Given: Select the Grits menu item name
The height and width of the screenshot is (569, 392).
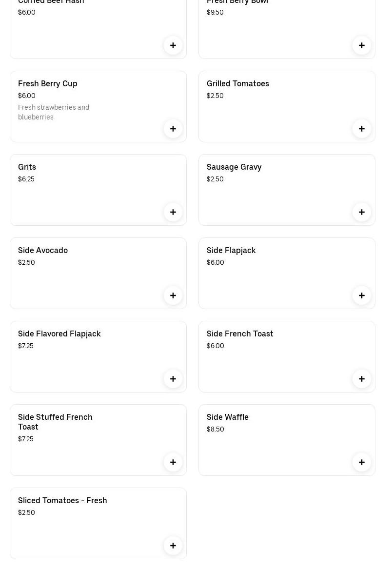Looking at the screenshot, I should tap(27, 167).
